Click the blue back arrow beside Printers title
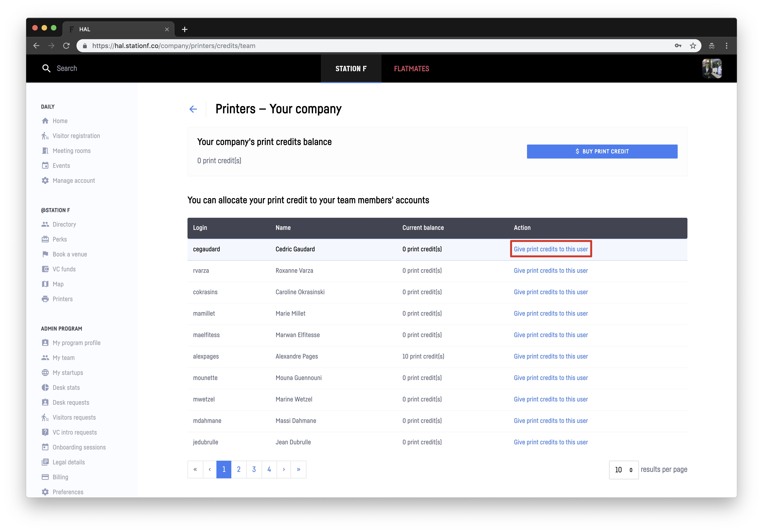Image resolution: width=763 pixels, height=532 pixels. [x=193, y=109]
